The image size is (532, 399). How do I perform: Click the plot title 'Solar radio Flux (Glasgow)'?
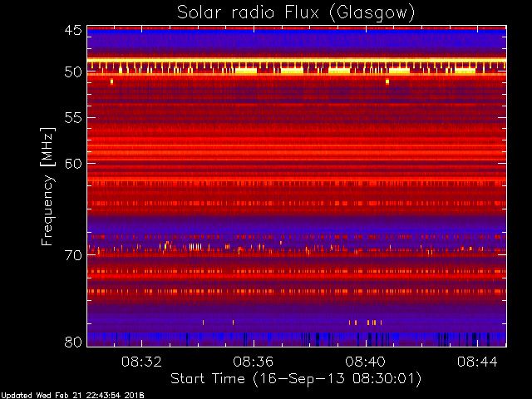coord(296,13)
